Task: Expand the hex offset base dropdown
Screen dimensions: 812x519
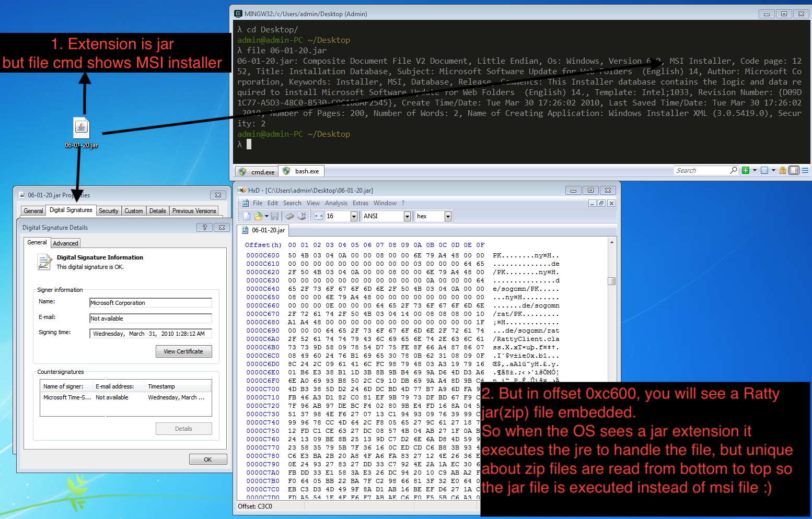Action: click(448, 216)
